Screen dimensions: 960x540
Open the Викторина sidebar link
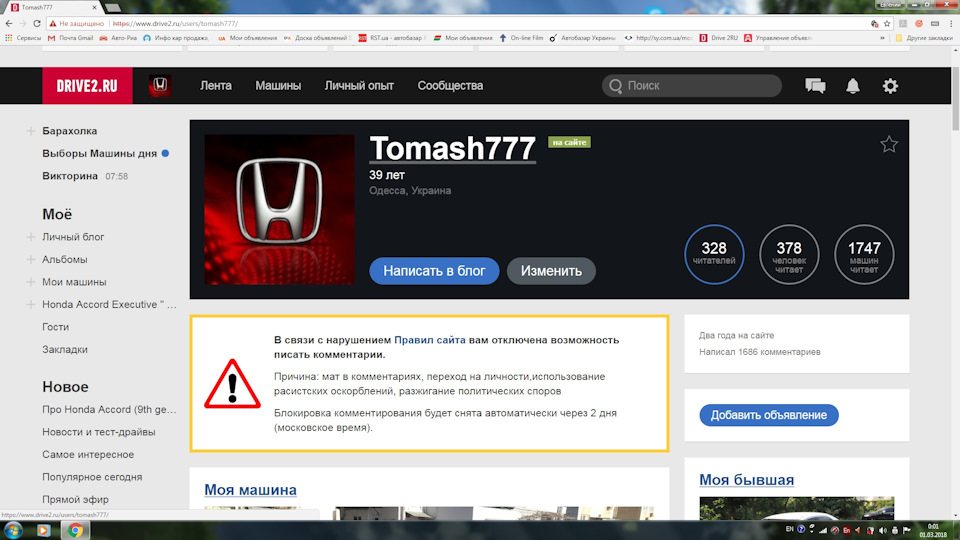pyautogui.click(x=70, y=176)
